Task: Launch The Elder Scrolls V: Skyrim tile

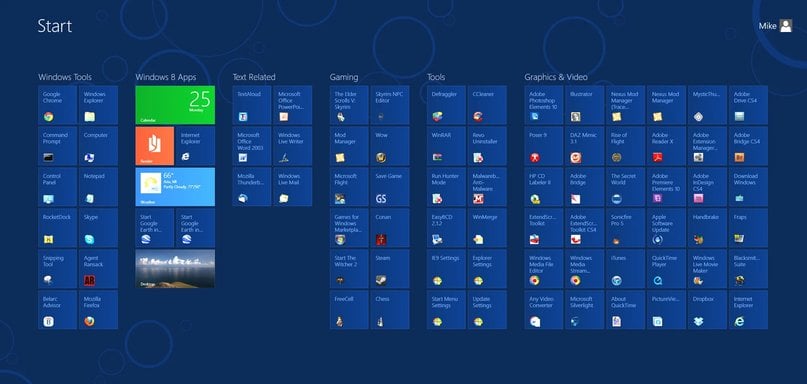Action: tap(349, 105)
